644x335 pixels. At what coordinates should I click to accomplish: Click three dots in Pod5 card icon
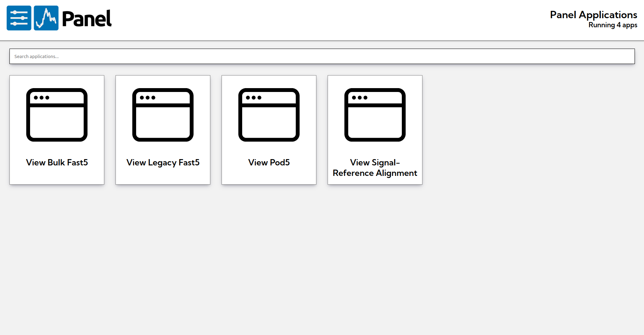click(x=254, y=98)
